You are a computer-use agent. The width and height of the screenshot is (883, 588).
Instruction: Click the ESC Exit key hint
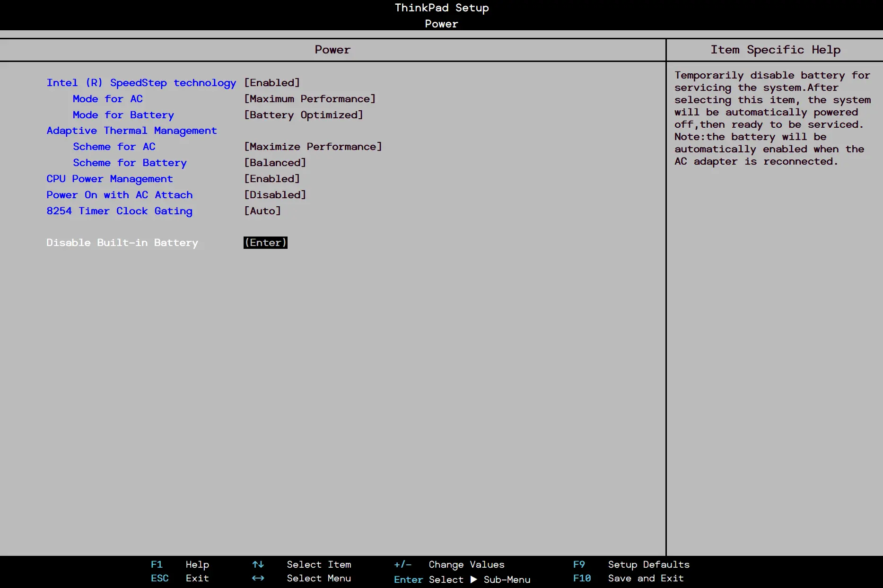click(x=180, y=579)
